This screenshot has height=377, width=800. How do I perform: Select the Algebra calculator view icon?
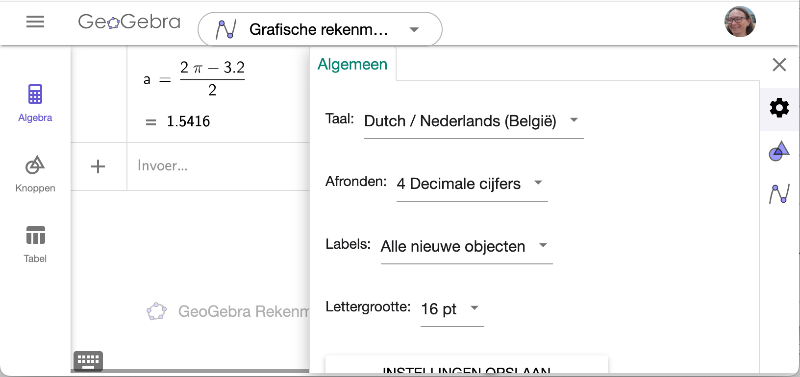(35, 95)
